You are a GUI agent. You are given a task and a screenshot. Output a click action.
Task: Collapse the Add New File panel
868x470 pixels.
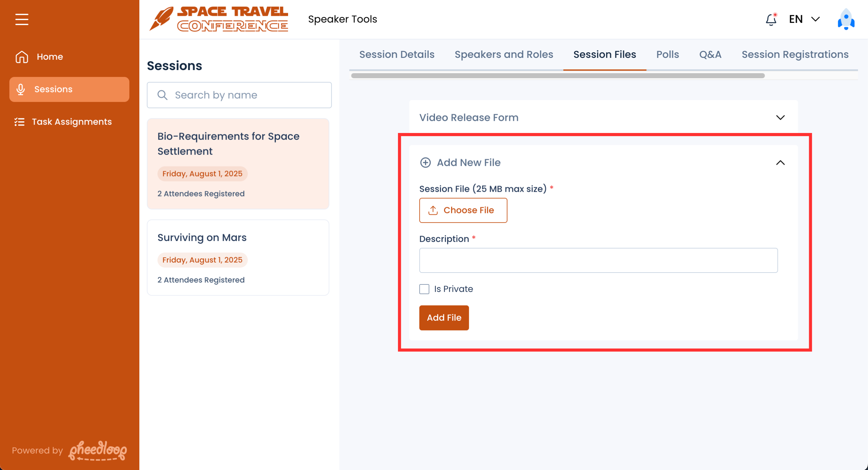point(780,163)
